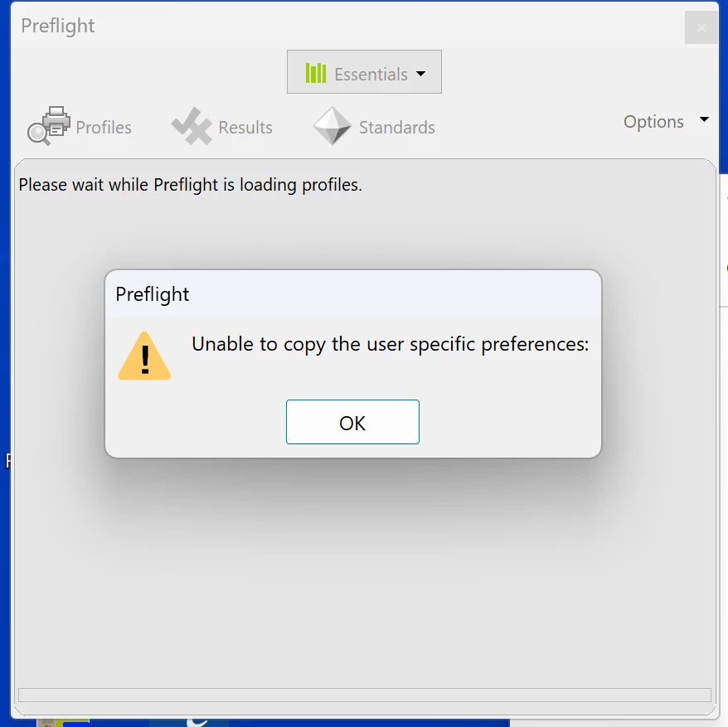Confirm the warning with OK
The width and height of the screenshot is (728, 727).
[352, 422]
